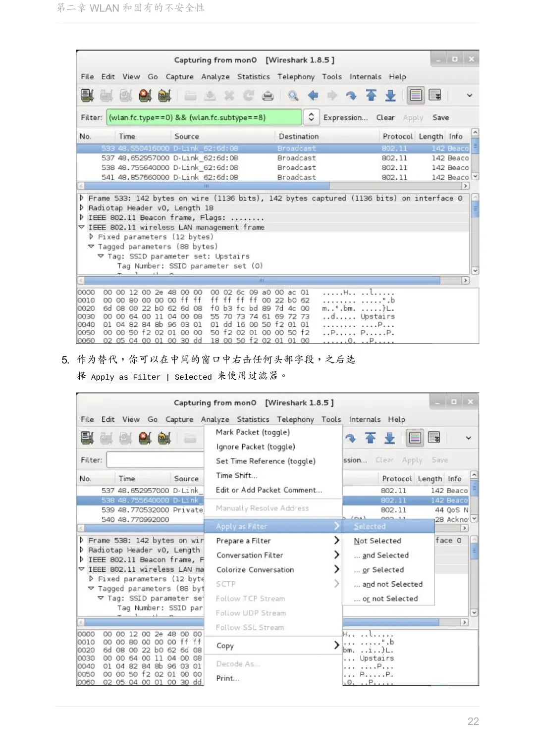Click the print icon in upper Wireshark toolbar
Image resolution: width=535 pixels, height=756 pixels.
point(268,96)
